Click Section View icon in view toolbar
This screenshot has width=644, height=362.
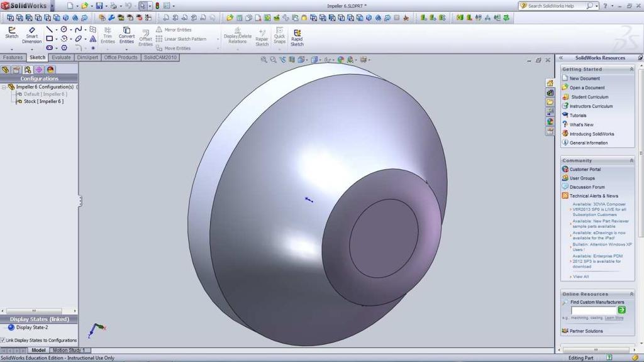[x=292, y=60]
